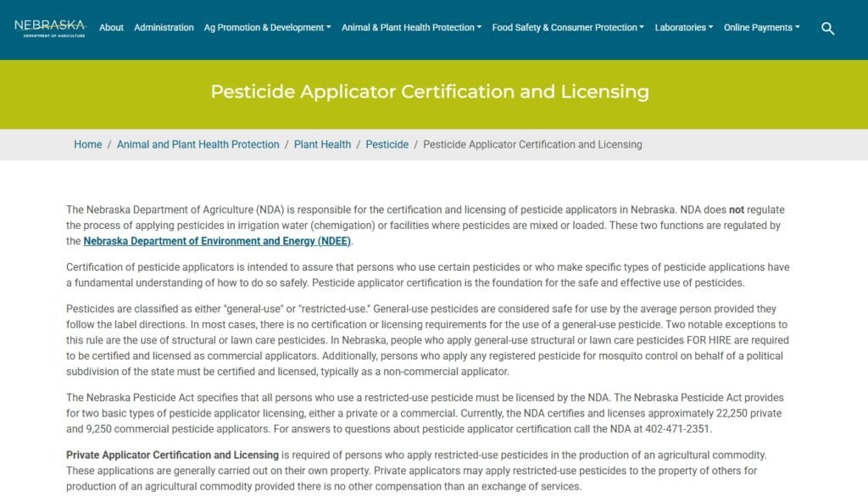Open the site search magnifier icon
Screen dimensions: 868x503
coord(827,28)
